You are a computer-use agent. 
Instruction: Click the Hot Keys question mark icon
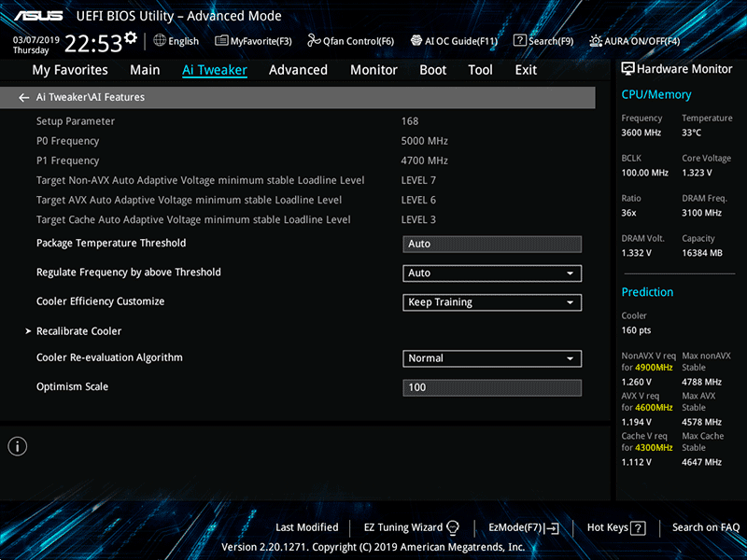click(638, 528)
